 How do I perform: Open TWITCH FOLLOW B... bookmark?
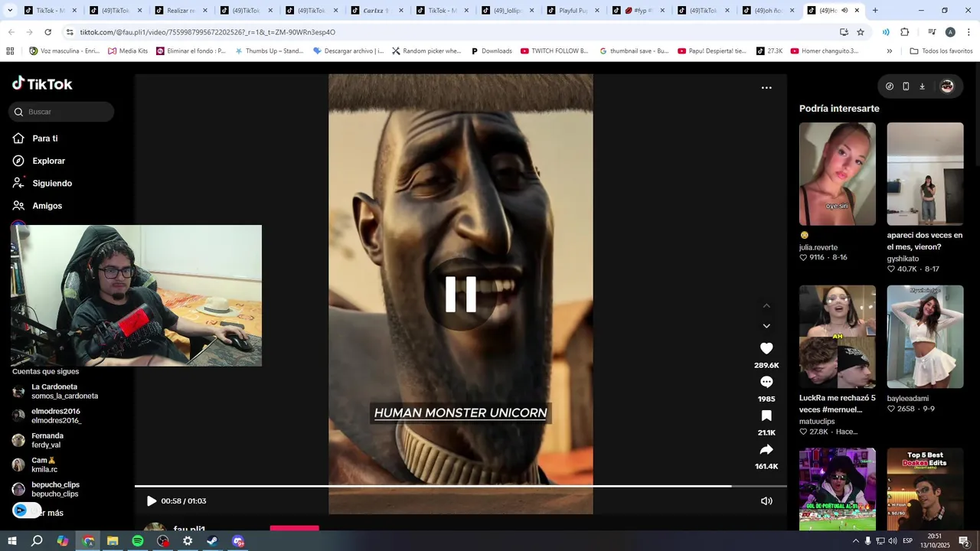point(554,51)
